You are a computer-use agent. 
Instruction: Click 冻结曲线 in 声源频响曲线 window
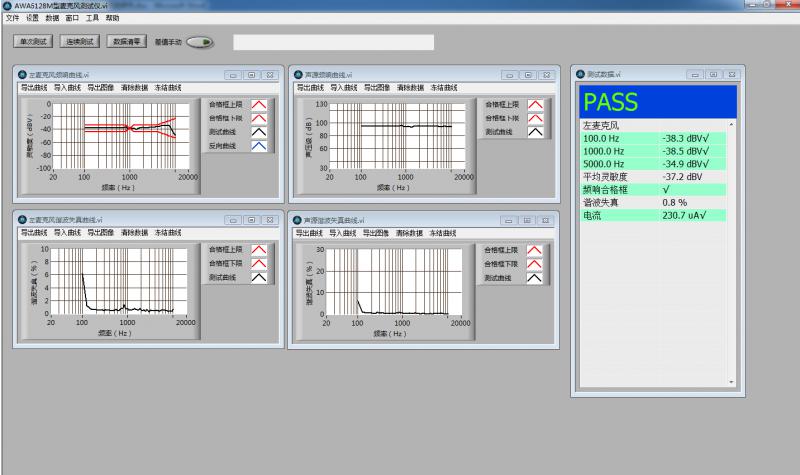(x=444, y=87)
